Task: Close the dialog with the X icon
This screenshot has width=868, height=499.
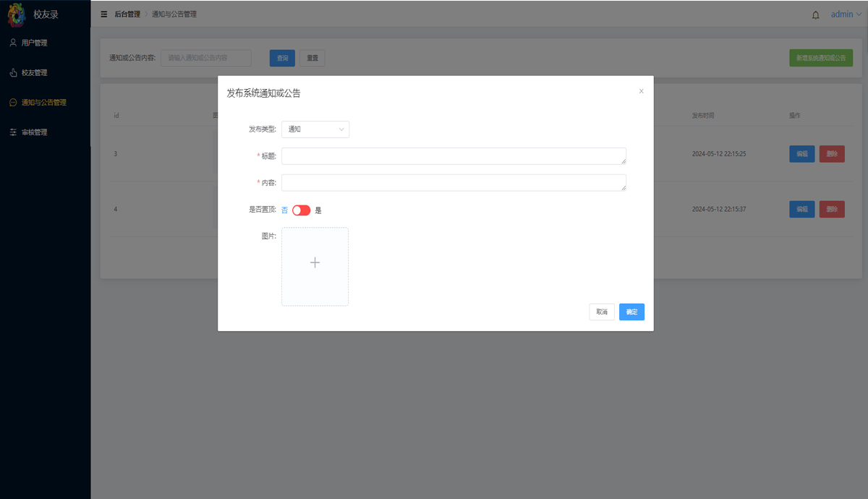Action: (641, 91)
